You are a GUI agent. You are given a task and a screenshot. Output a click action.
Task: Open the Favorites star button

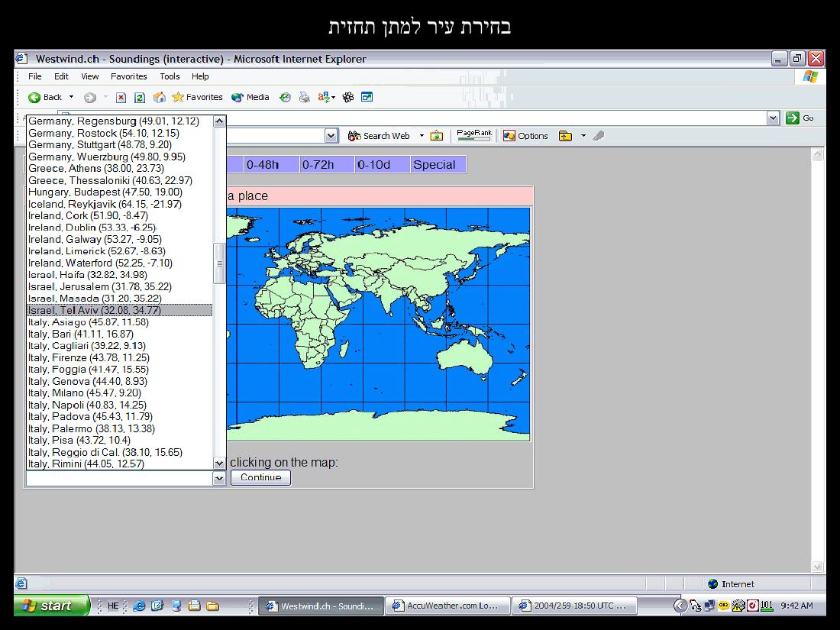point(197,97)
